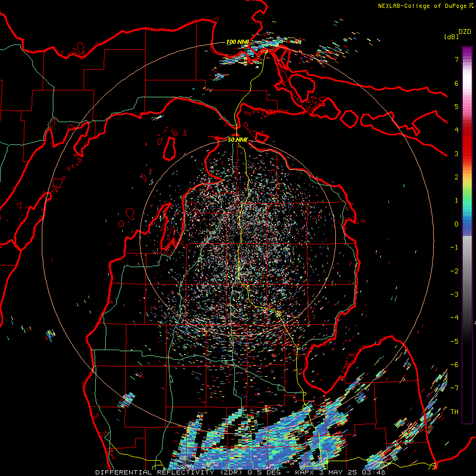Select the 4 value on the scale
The height and width of the screenshot is (476, 476).
click(x=456, y=130)
